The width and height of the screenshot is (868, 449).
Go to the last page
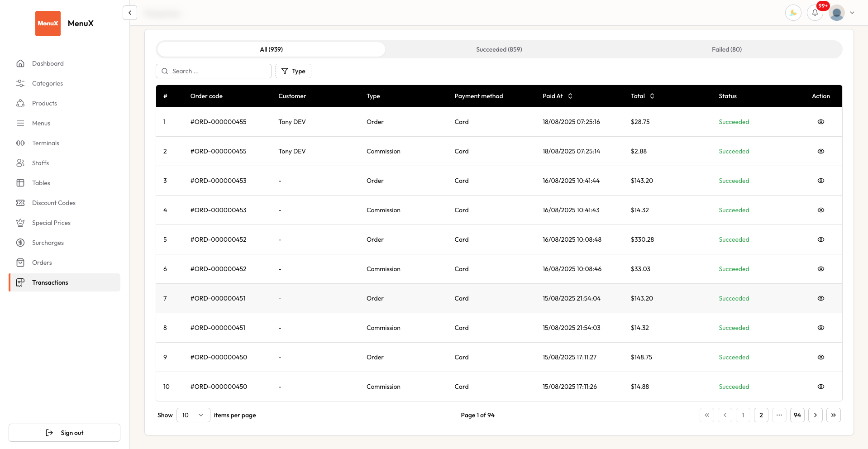pos(833,415)
